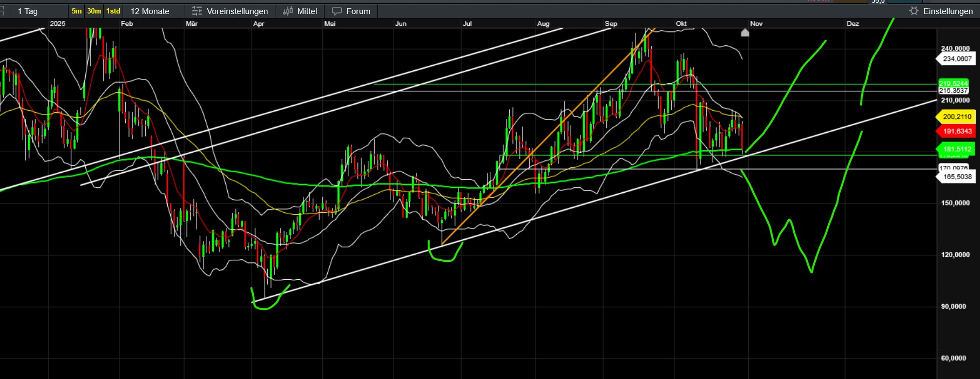The height and width of the screenshot is (379, 980).
Task: Open the Forum tab
Action: click(358, 11)
